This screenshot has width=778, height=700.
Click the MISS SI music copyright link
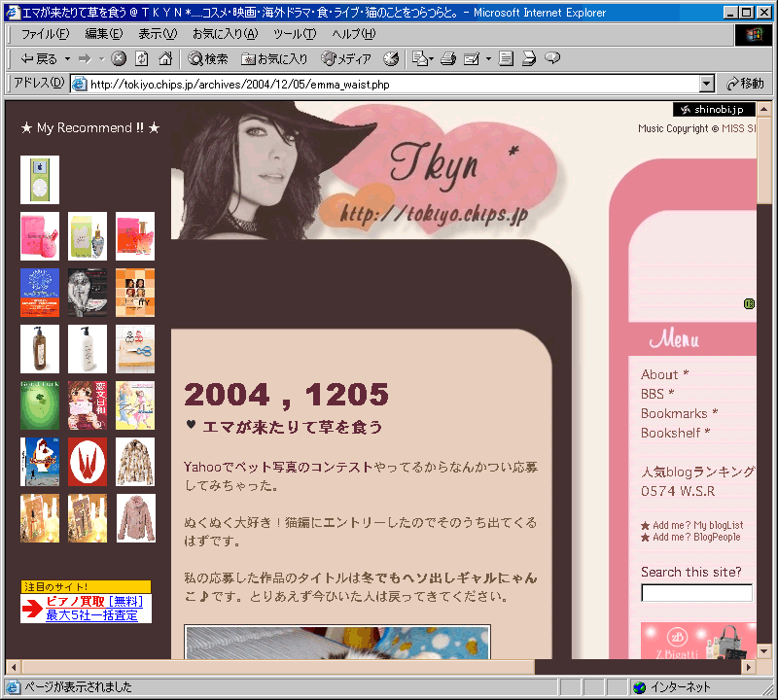pyautogui.click(x=739, y=128)
